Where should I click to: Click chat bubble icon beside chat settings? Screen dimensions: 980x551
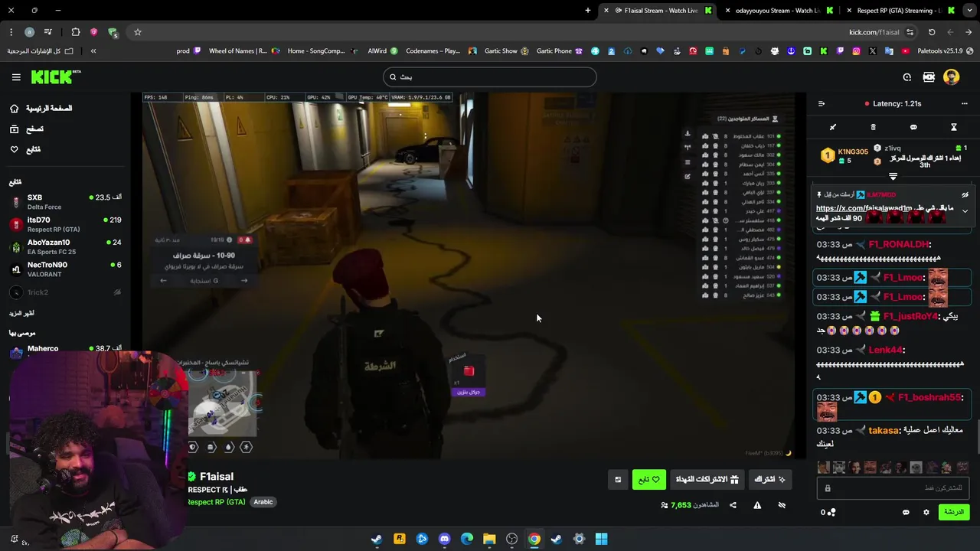click(x=906, y=512)
